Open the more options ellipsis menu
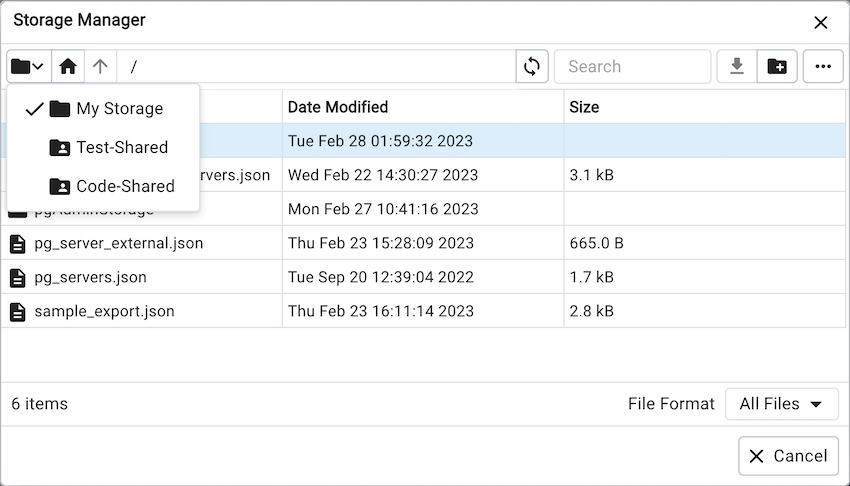Viewport: 850px width, 486px height. [823, 67]
